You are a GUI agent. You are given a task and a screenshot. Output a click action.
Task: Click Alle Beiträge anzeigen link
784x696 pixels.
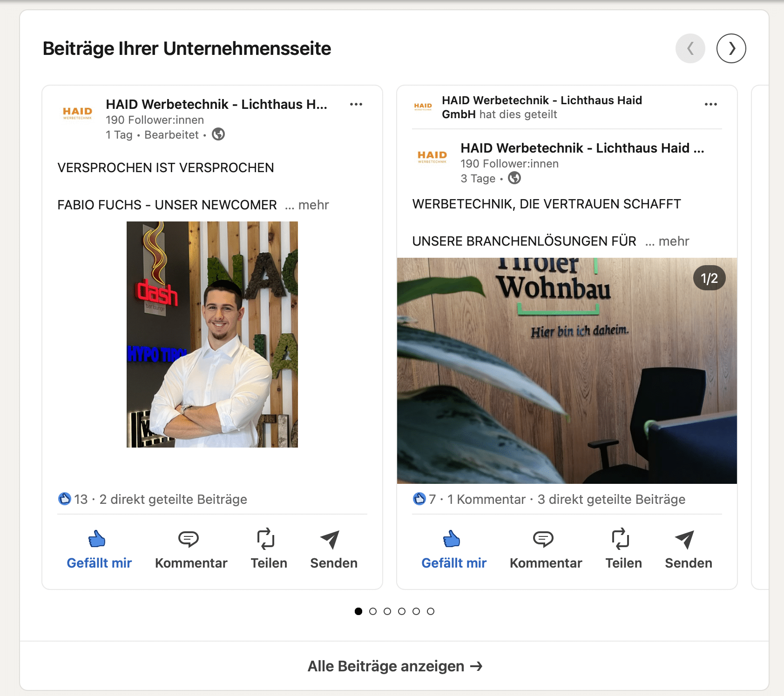pyautogui.click(x=395, y=666)
